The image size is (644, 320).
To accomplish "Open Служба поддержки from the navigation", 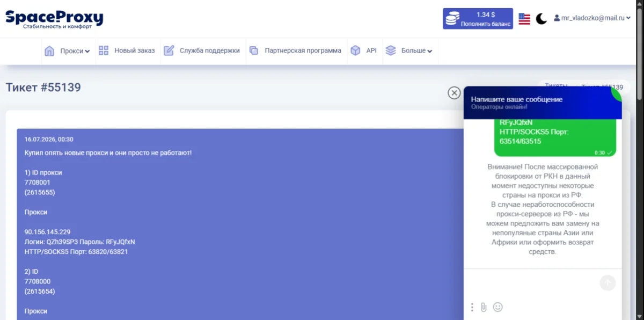I will point(202,51).
